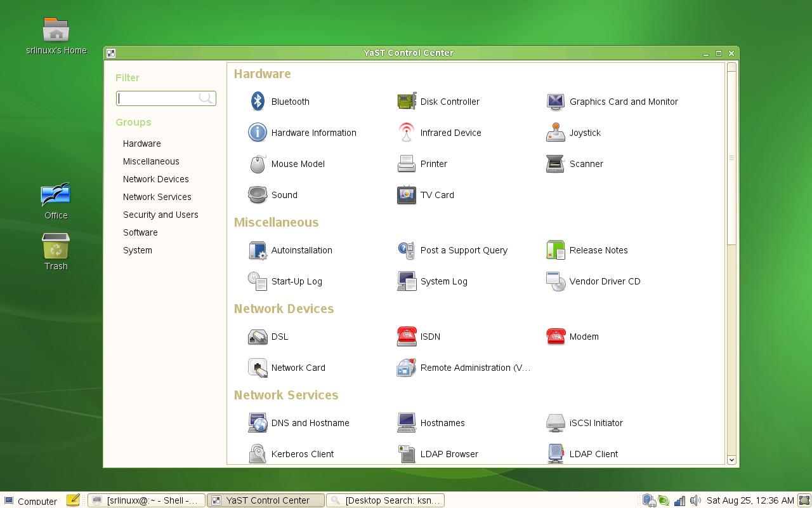
Task: Open the Computer main menu
Action: tap(30, 501)
